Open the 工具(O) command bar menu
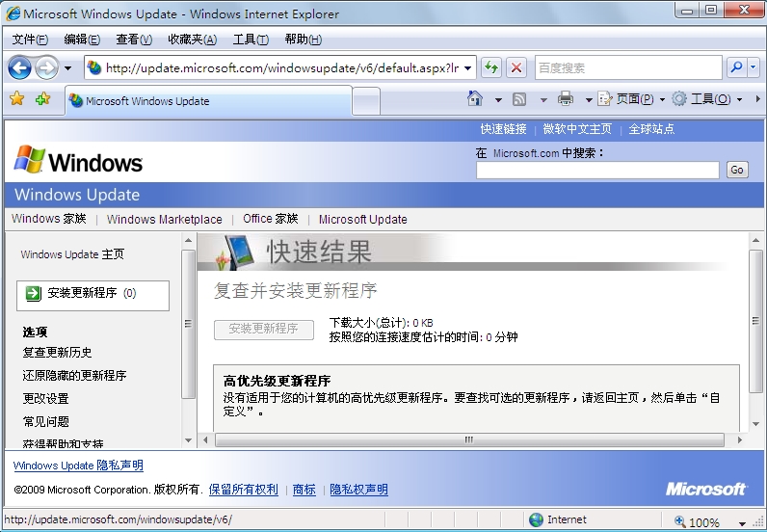This screenshot has width=767, height=532. (x=707, y=99)
